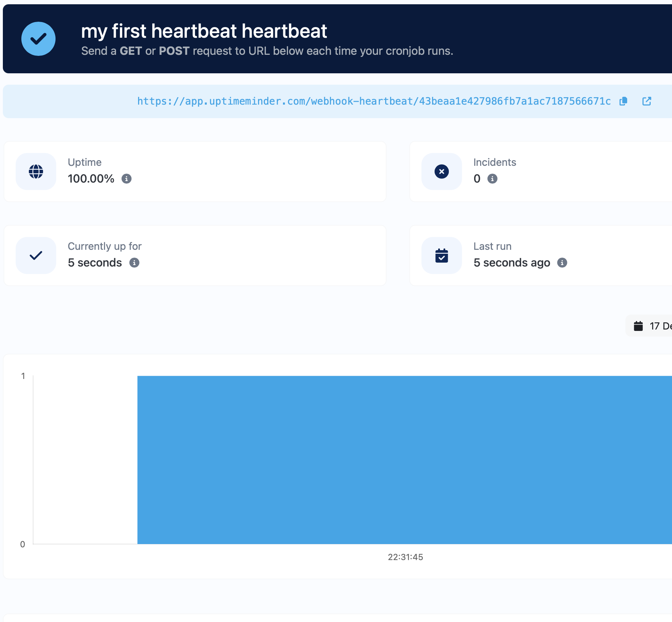Viewport: 672px width, 622px height.
Task: Open webhook URL via external link icon
Action: (x=647, y=101)
